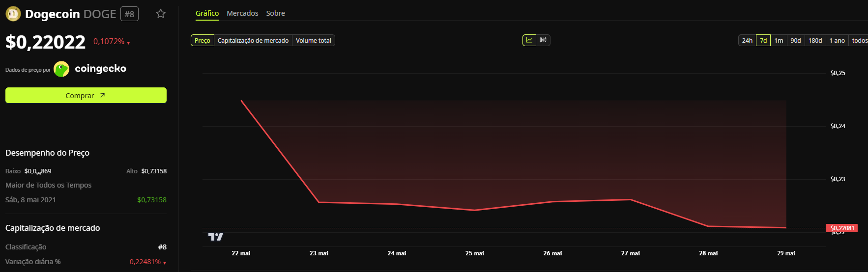Click the 25 mai date axis label

(x=475, y=253)
